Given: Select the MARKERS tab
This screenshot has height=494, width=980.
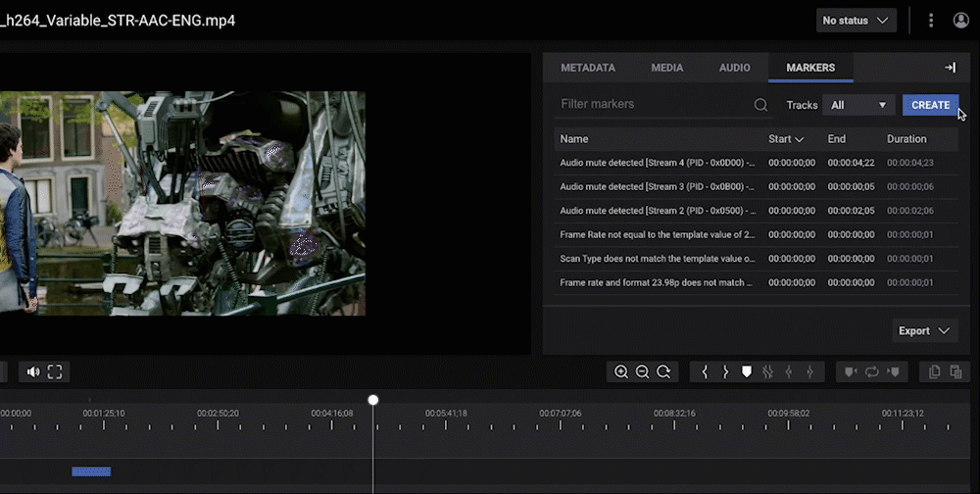Looking at the screenshot, I should coord(810,68).
